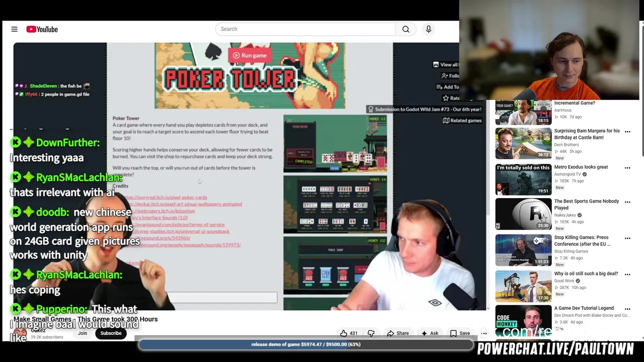644x362 pixels.
Task: Click the Ask sparkle button
Action: tap(430, 333)
